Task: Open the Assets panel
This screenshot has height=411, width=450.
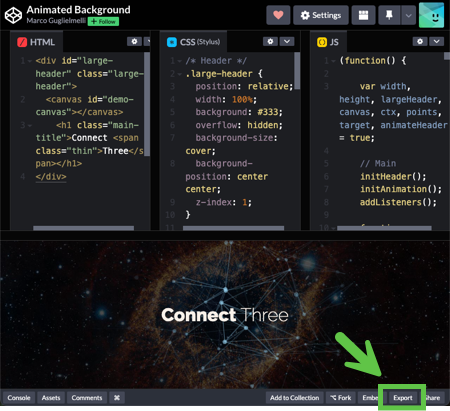Action: (x=51, y=398)
